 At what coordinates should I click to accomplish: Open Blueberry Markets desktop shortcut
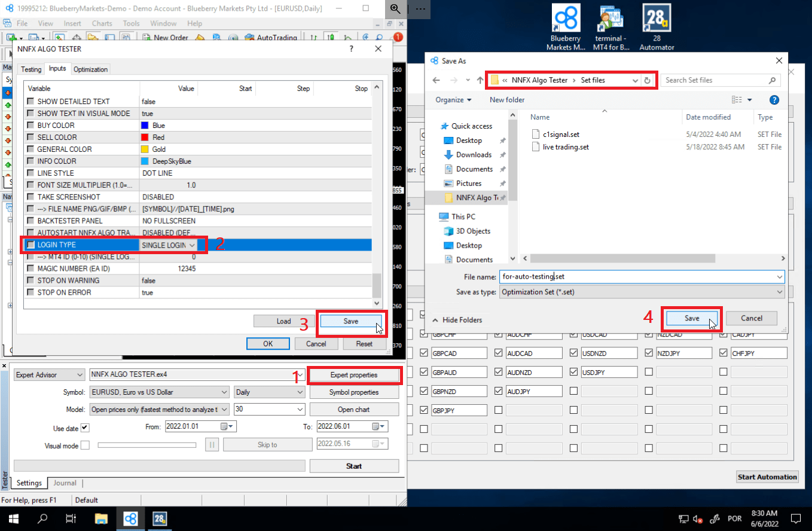[x=566, y=27]
